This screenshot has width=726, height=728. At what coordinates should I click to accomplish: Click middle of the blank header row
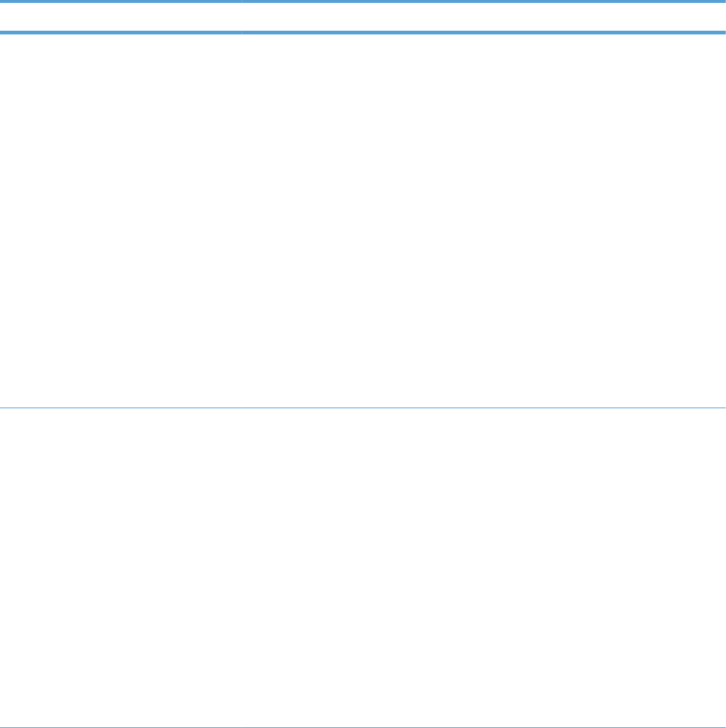pos(363,17)
